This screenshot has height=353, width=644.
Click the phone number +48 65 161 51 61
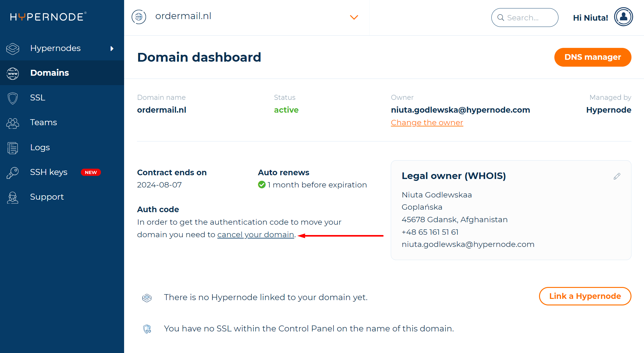point(430,232)
